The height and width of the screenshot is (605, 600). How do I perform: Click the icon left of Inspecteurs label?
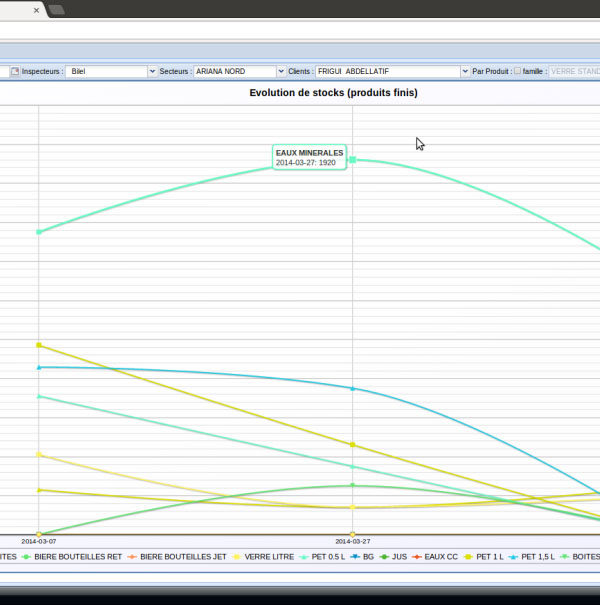coord(14,72)
